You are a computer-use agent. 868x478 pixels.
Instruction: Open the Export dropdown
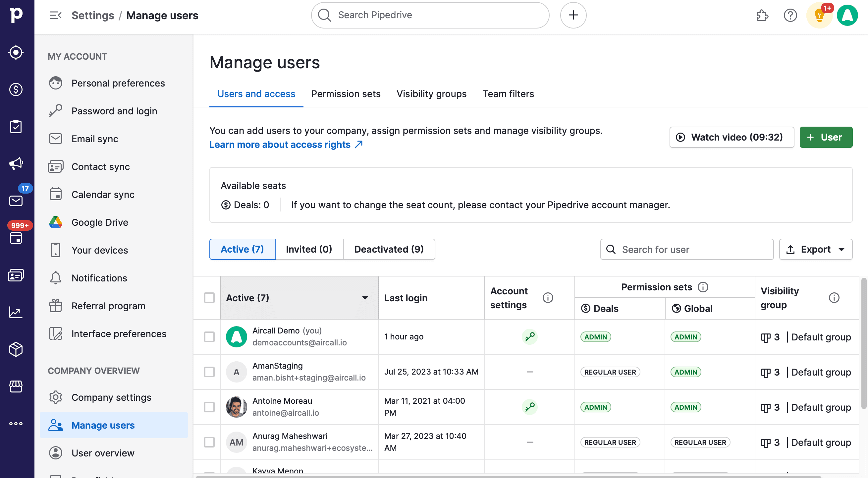coord(816,249)
